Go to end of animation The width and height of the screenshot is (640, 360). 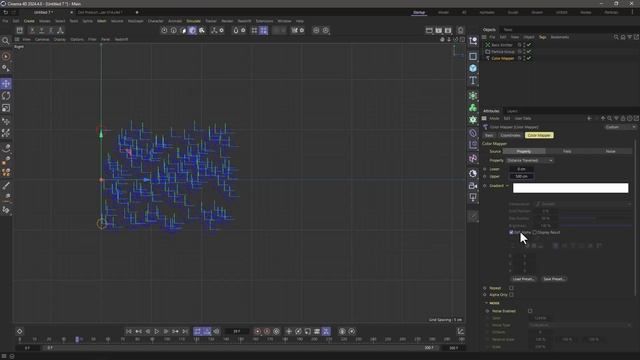185,331
